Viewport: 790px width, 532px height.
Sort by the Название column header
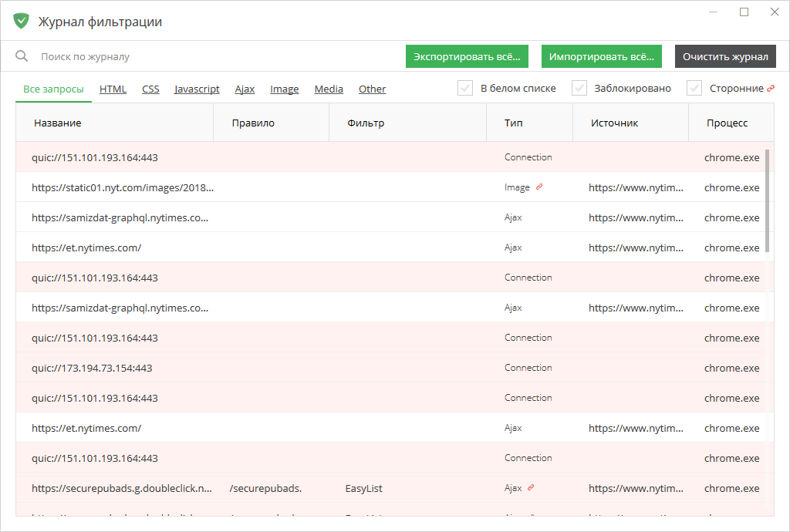tap(58, 123)
